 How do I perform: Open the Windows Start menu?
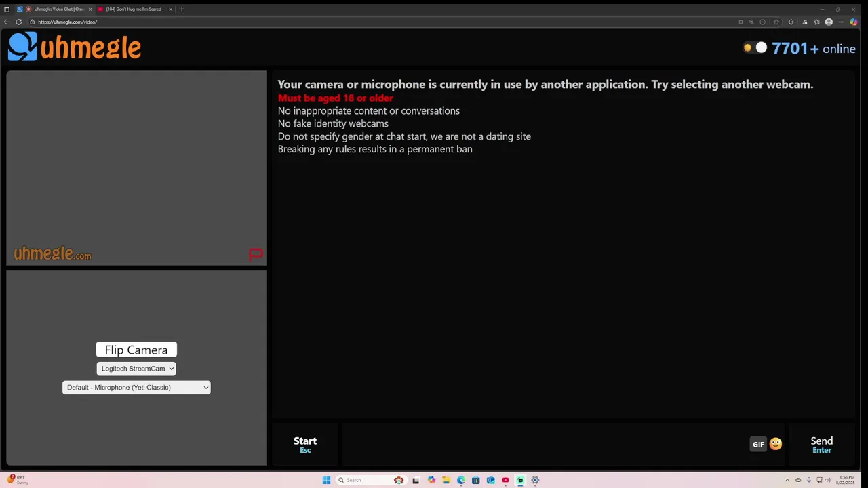click(326, 480)
